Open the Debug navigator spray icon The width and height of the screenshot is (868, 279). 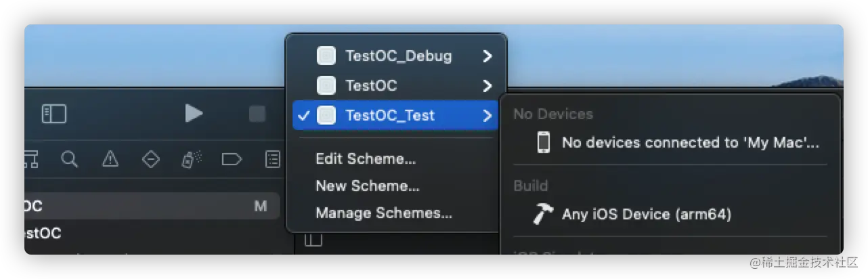tap(191, 159)
